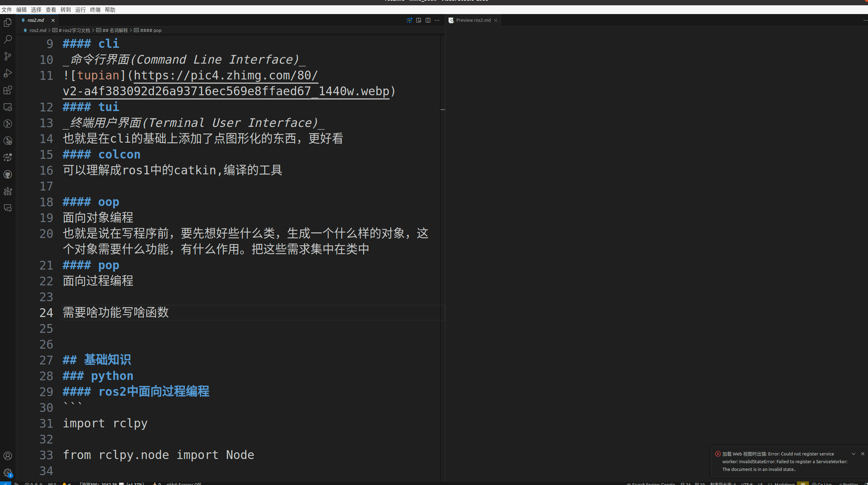Viewport: 868px width, 485px height.
Task: Click line 24 text in editor
Action: coord(116,312)
